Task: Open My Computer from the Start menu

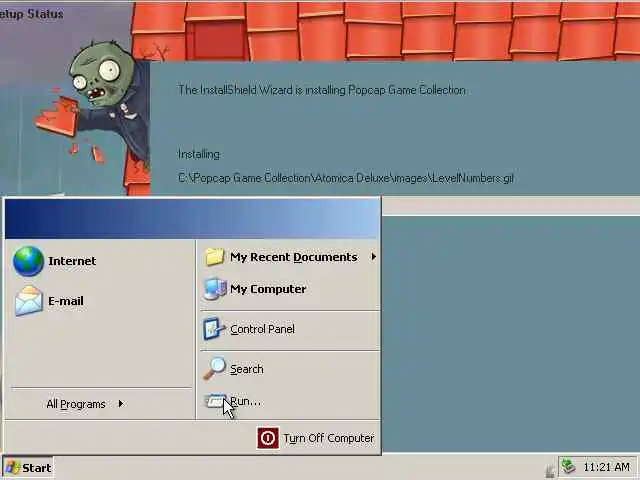Action: click(x=290, y=289)
